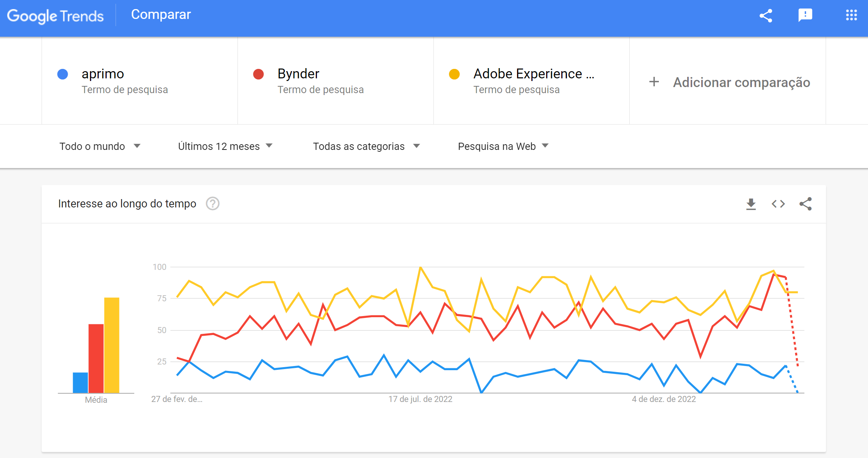Click the '17 de jul. de 2022' axis label
This screenshot has height=458, width=868.
(420, 399)
